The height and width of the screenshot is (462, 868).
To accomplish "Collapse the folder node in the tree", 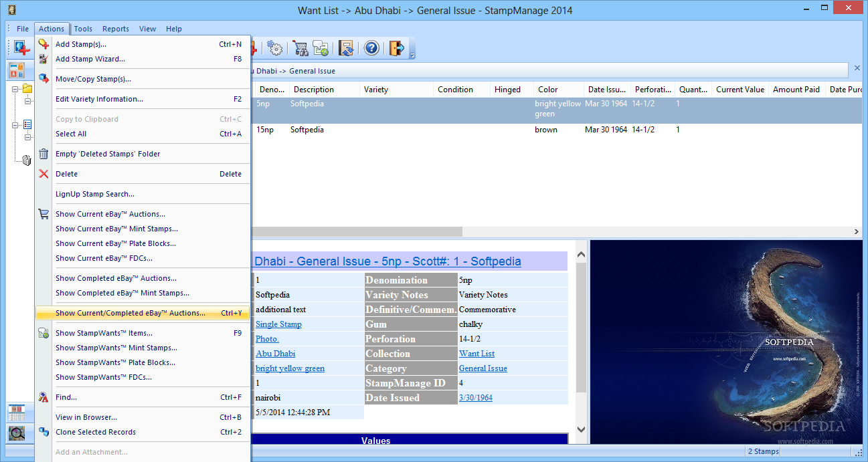I will coord(15,89).
